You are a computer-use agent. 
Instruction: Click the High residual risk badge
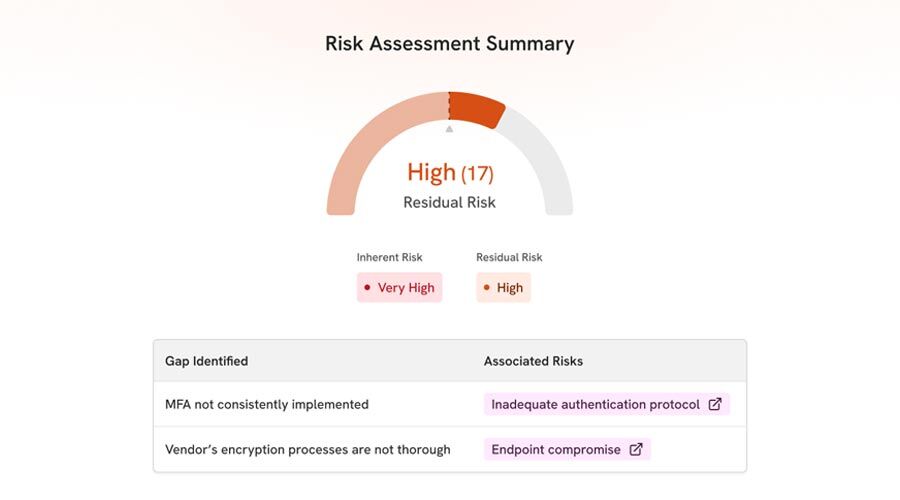tap(503, 288)
